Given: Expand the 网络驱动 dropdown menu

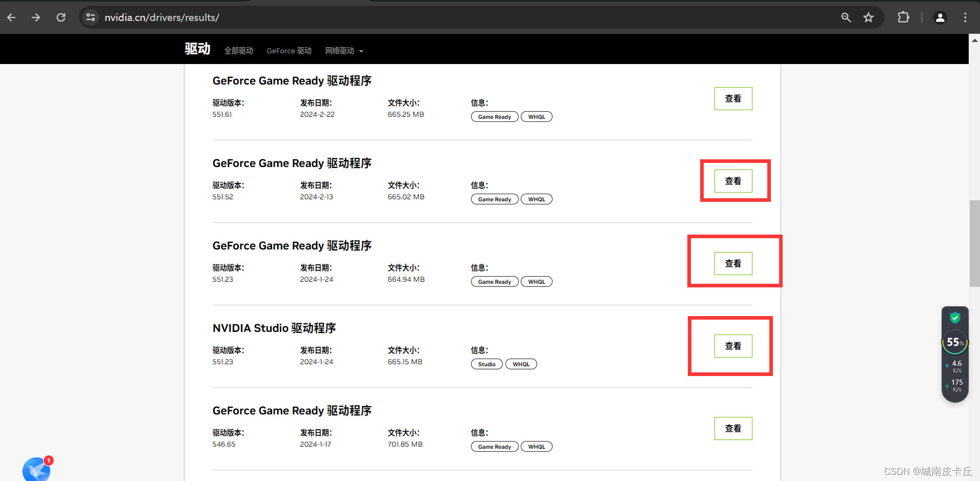Looking at the screenshot, I should 344,51.
